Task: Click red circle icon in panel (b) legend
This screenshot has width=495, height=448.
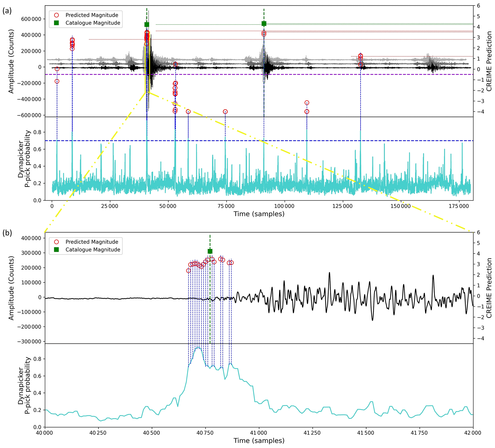Action: pyautogui.click(x=57, y=242)
